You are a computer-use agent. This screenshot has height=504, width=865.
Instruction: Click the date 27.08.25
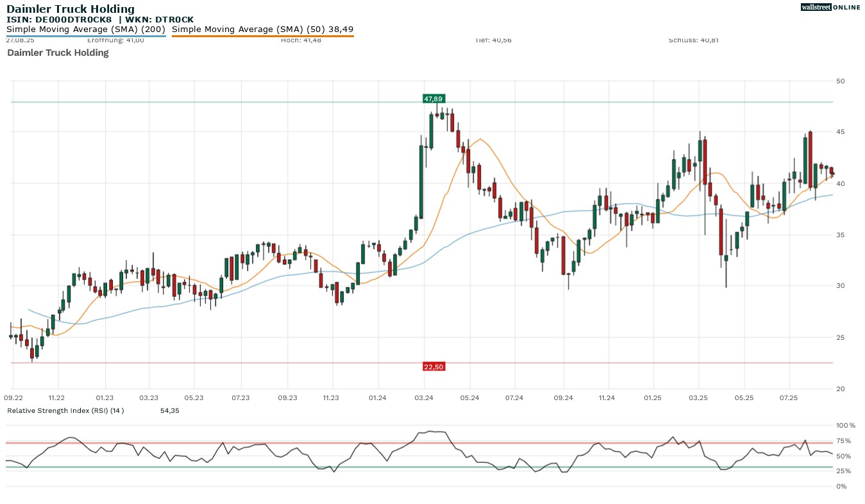click(21, 40)
